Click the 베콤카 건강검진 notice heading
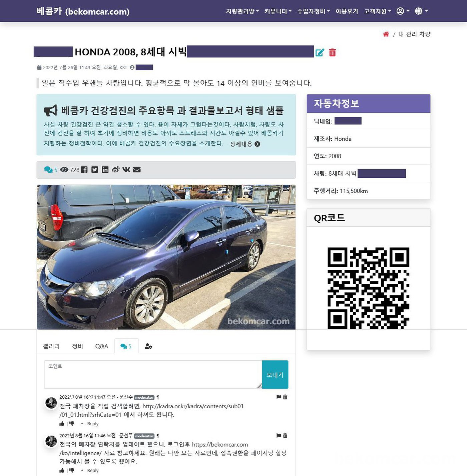The width and height of the screenshot is (467, 476). (172, 110)
